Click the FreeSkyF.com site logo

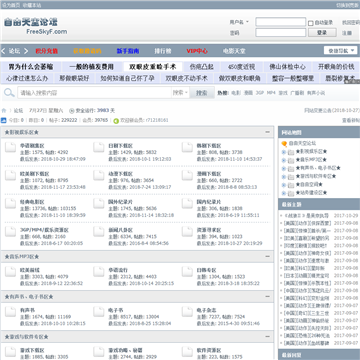35,26
